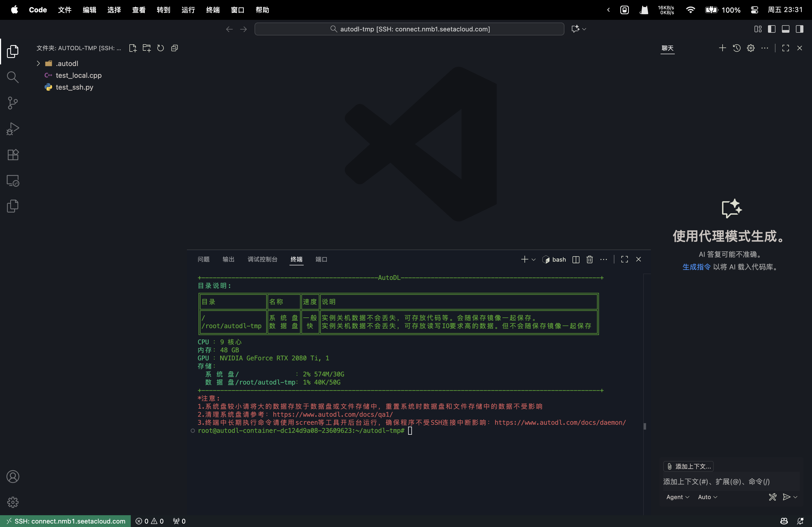Switch to the 输出 panel tab
812x527 pixels.
click(228, 259)
